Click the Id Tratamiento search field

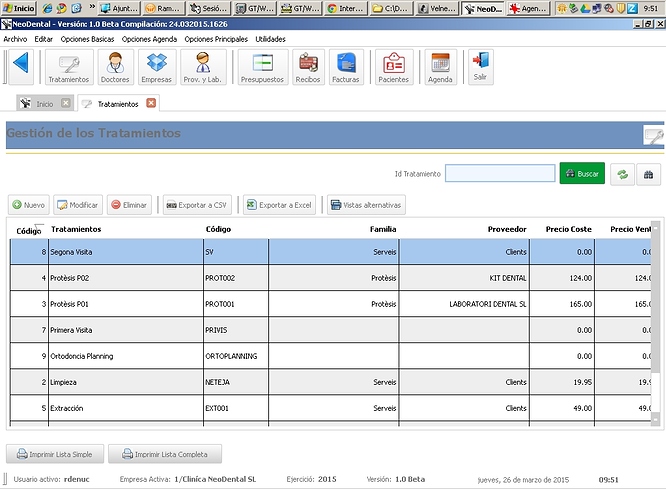click(x=500, y=174)
